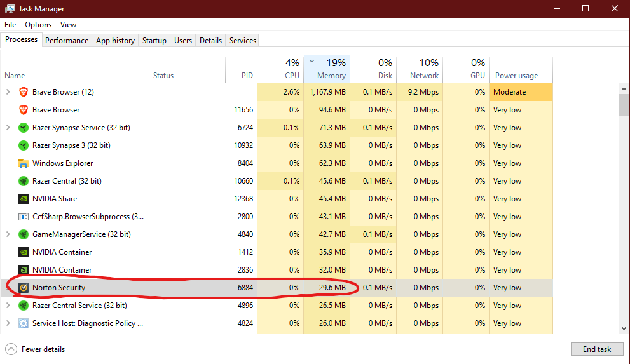Switch to the Services tab

click(x=243, y=41)
